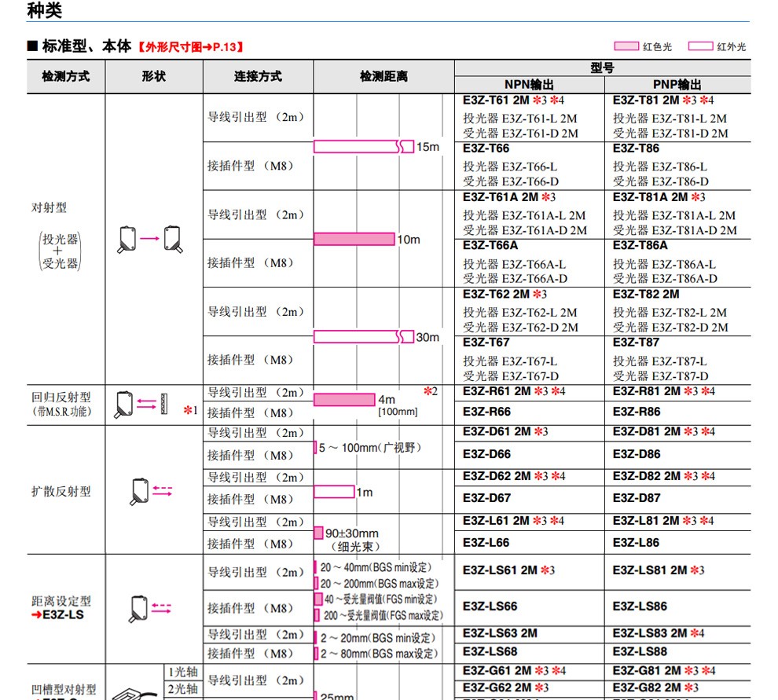Click the 2～80mm(BGS max设定) distance label
This screenshot has width=778, height=700.
[x=379, y=654]
